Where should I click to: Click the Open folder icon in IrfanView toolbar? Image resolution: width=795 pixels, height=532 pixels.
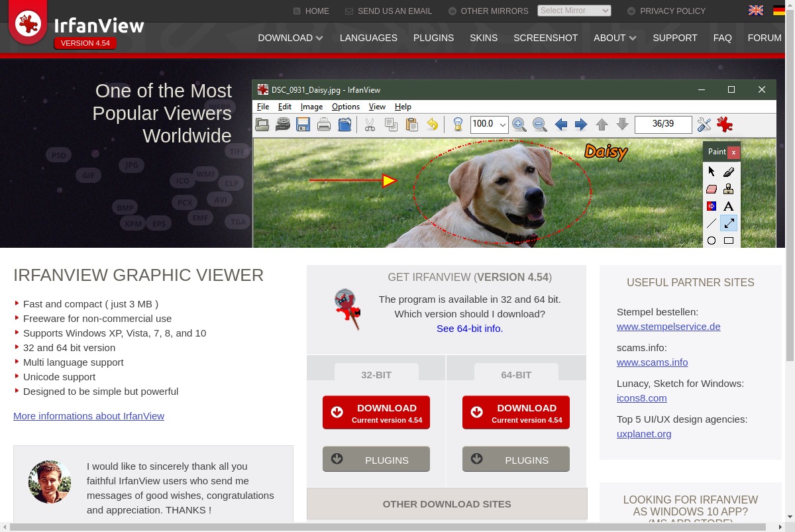[x=262, y=125]
